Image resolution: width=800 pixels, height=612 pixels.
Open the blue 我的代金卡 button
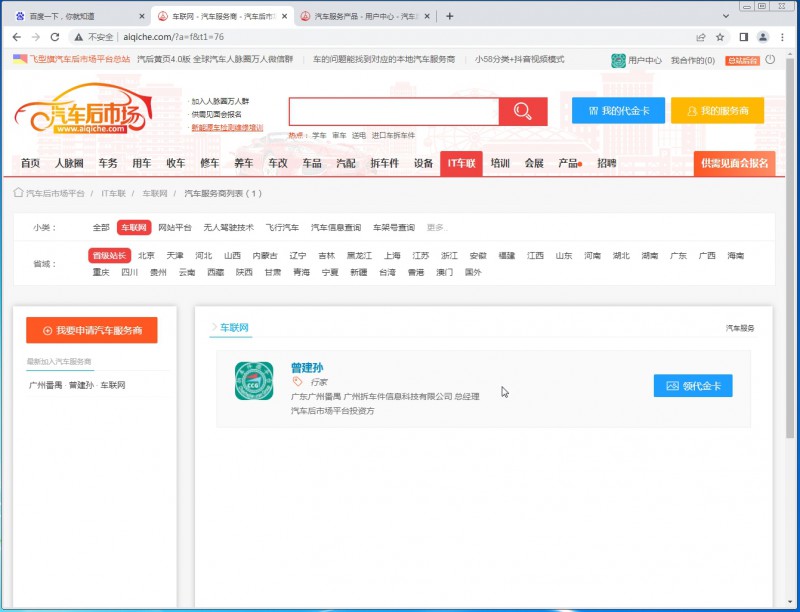pos(618,111)
